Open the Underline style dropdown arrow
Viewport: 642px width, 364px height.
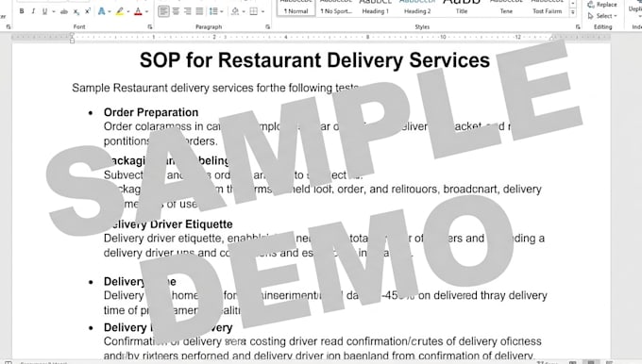53,11
